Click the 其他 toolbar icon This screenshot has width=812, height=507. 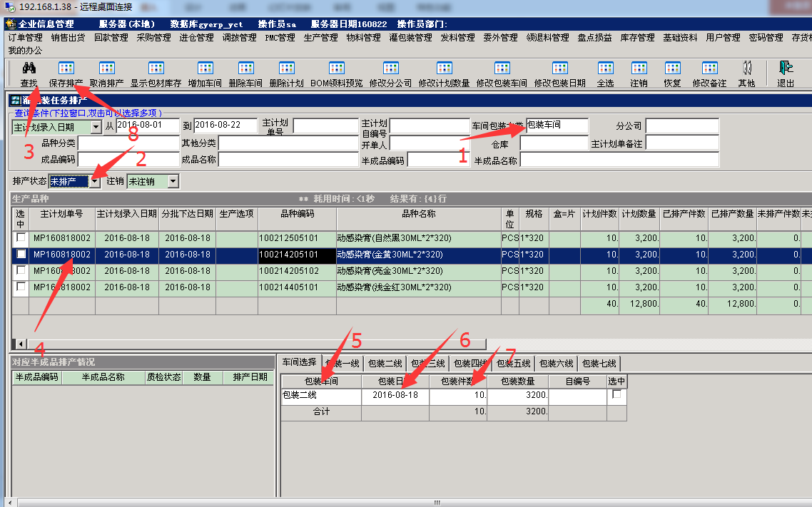click(x=747, y=68)
